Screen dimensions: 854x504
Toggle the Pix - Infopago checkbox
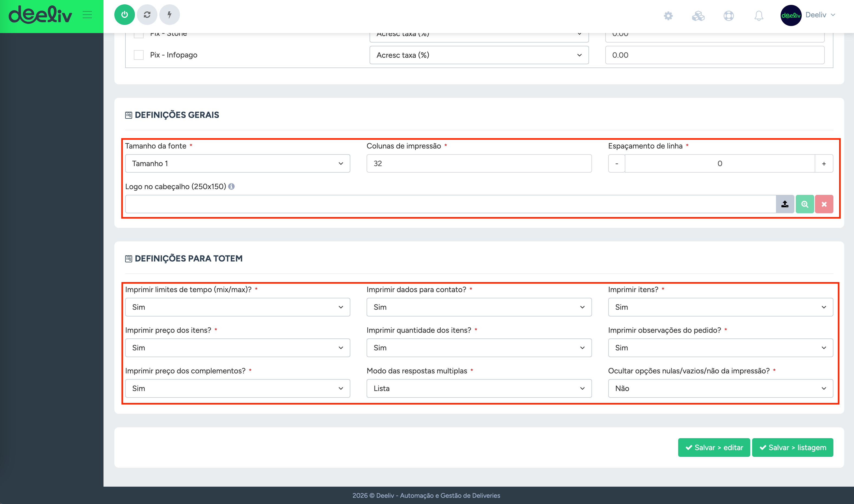pos(138,55)
